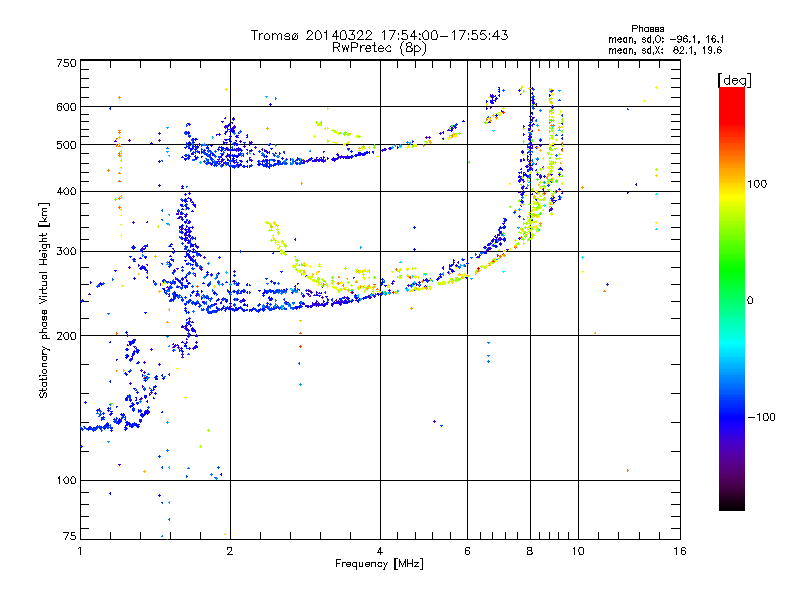Click the '300' y-axis tick label

(x=66, y=252)
